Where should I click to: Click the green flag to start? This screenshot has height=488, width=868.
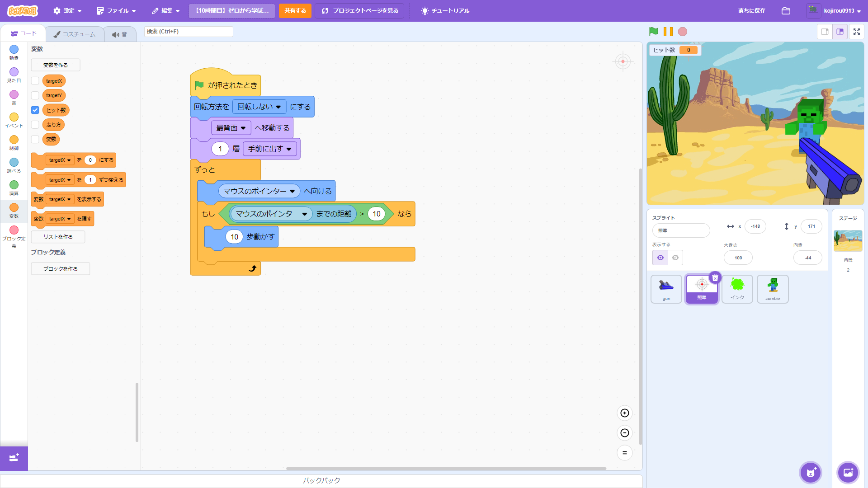[x=653, y=32]
